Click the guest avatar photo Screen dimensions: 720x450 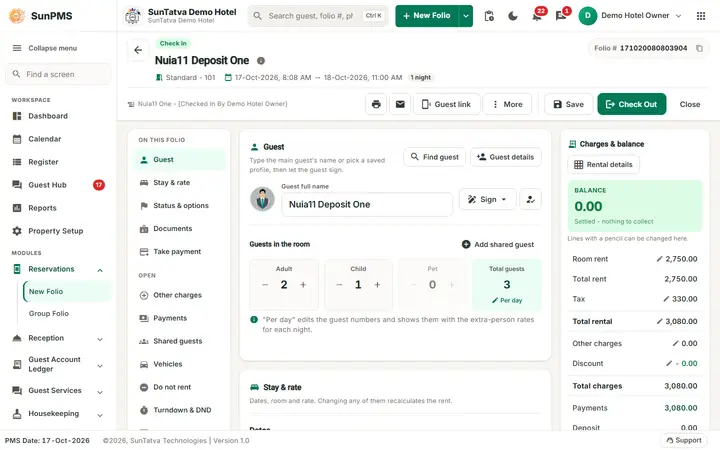click(x=262, y=199)
